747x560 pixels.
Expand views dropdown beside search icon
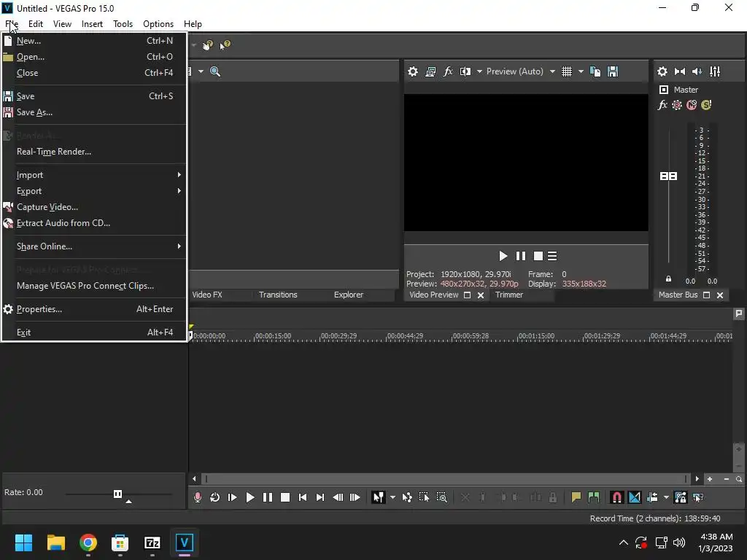(x=201, y=71)
